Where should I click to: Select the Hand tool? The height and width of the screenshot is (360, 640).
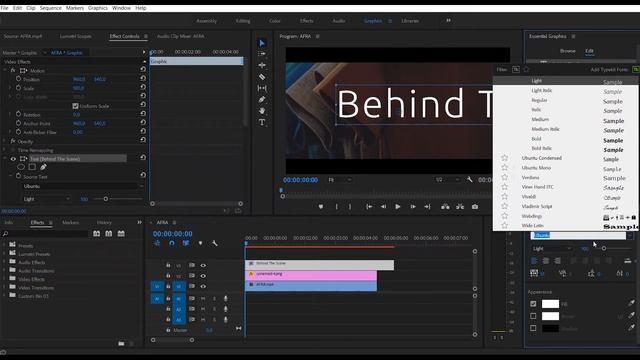[262, 111]
